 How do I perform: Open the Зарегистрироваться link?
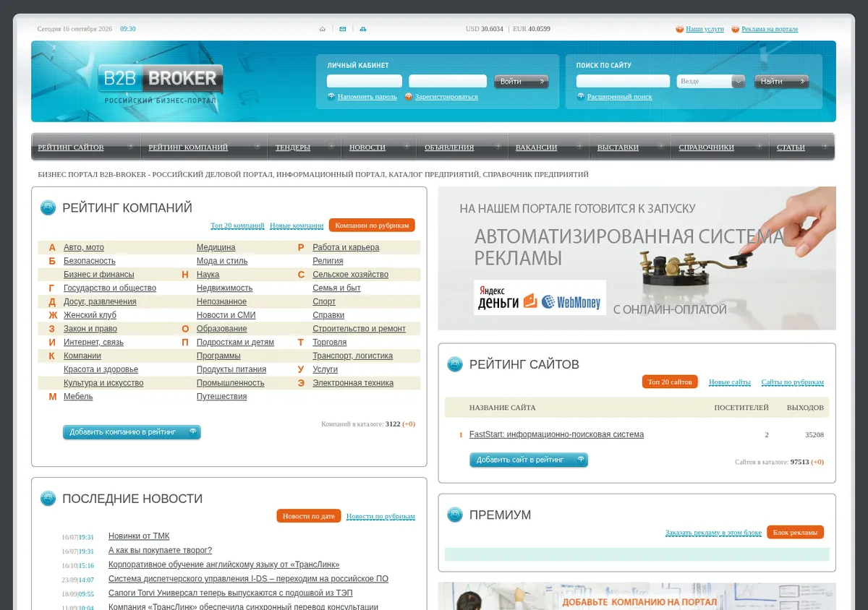point(446,97)
